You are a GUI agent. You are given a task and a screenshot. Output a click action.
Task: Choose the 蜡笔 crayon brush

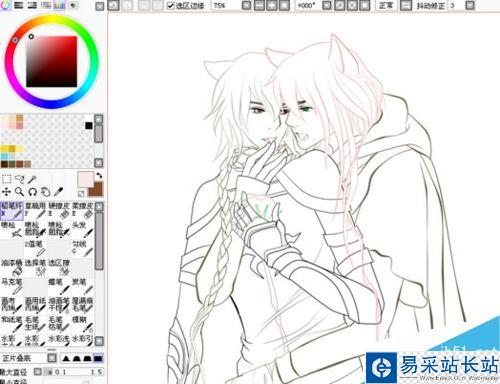[59, 286]
